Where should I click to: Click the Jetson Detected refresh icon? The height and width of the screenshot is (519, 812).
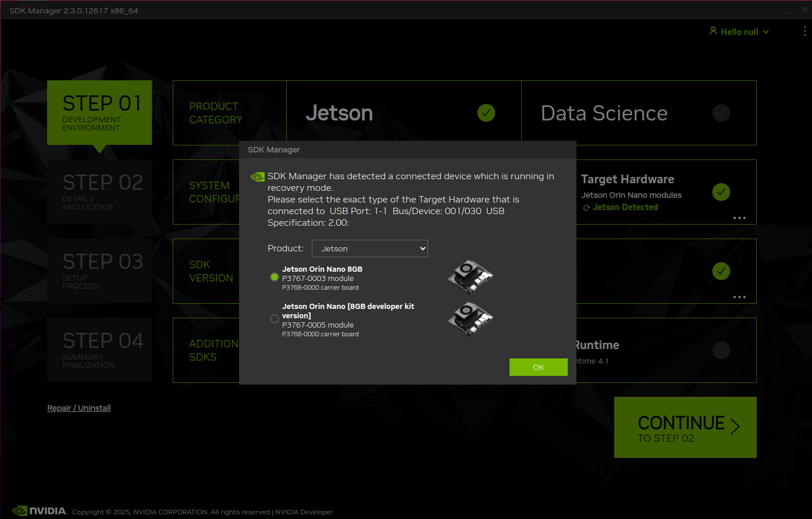pos(586,208)
